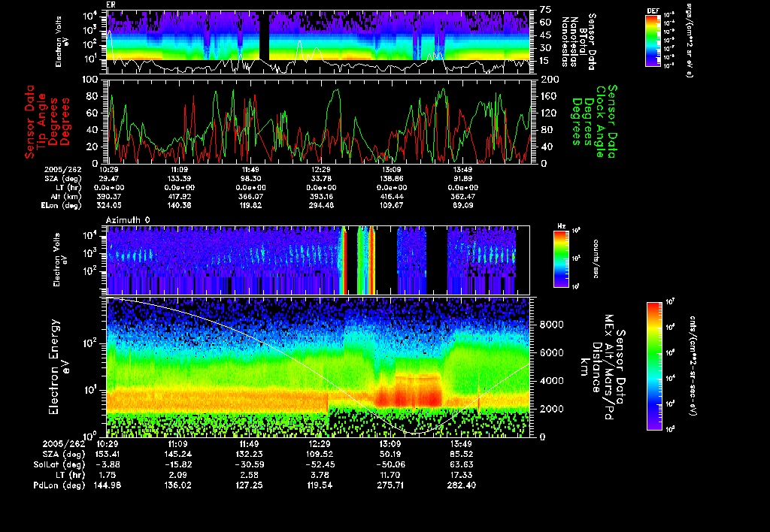
Task: Click the red "Tip Angle" axis label
Action: 42,121
